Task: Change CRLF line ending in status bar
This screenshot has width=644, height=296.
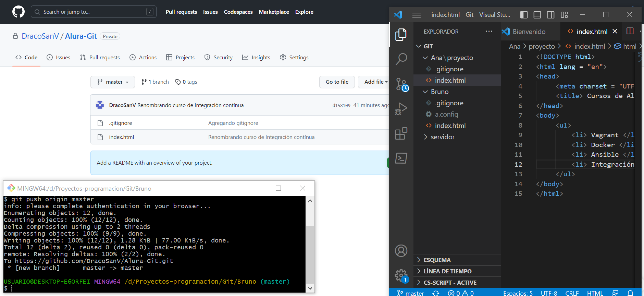Action: tap(572, 293)
